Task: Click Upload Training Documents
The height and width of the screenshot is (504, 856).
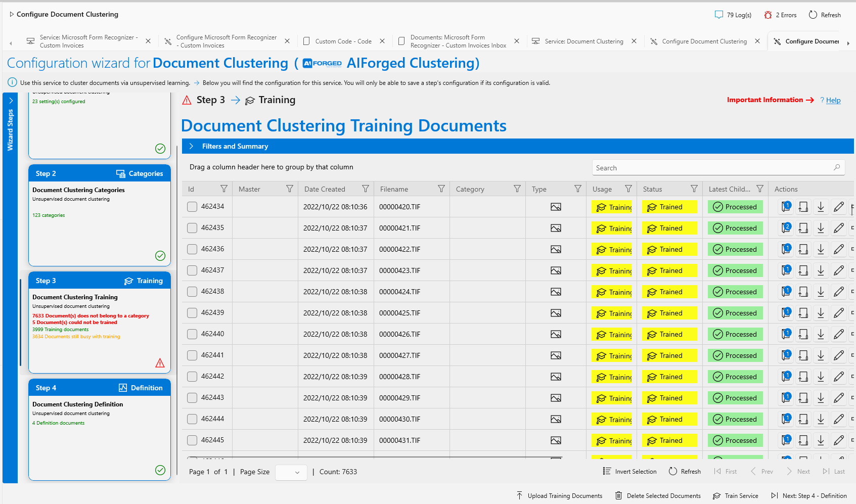Action: coord(559,496)
